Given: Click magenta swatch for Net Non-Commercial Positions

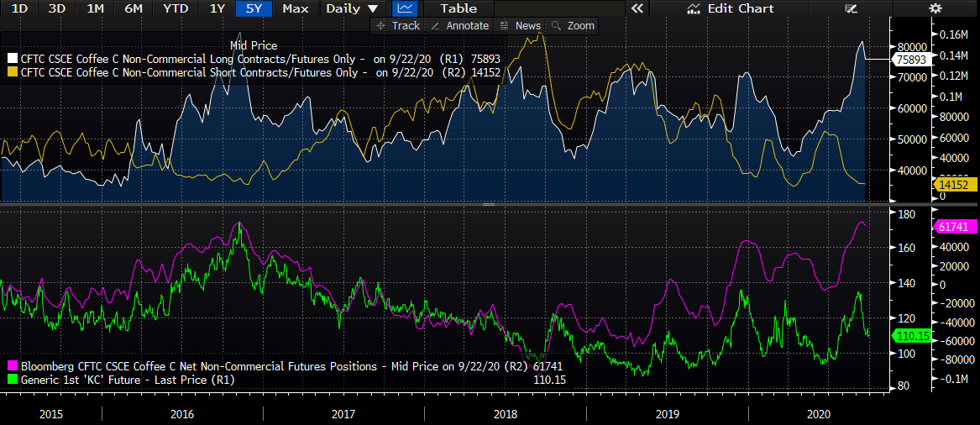Looking at the screenshot, I should coord(12,366).
